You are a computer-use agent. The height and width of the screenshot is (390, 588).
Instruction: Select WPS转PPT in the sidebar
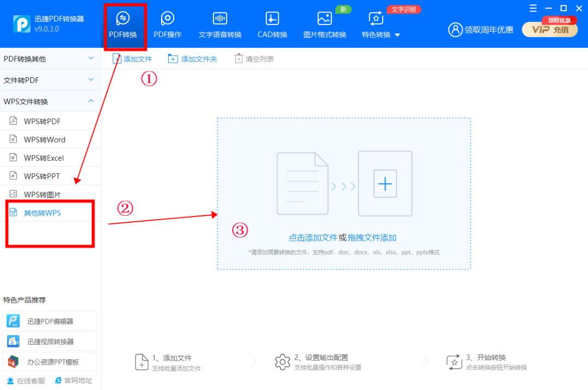50,176
